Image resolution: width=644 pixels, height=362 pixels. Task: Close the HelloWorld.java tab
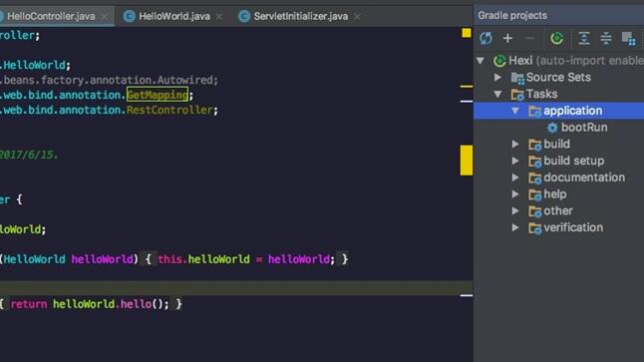pyautogui.click(x=219, y=17)
